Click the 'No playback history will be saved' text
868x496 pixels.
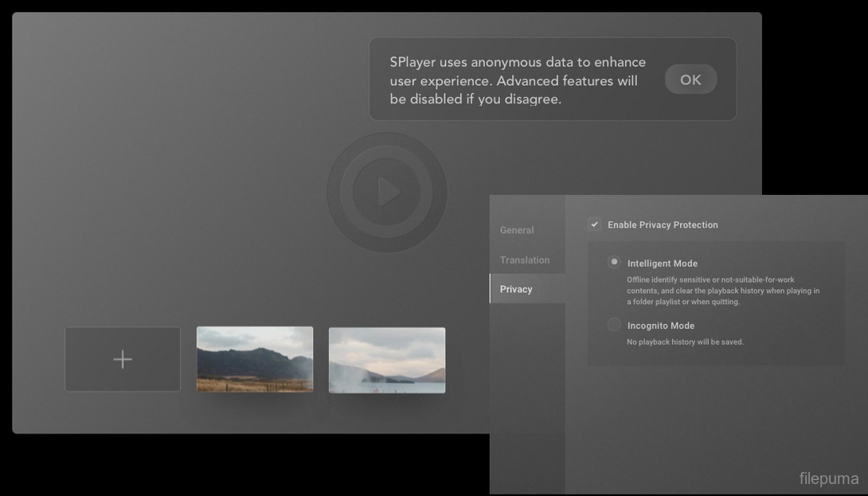point(685,342)
